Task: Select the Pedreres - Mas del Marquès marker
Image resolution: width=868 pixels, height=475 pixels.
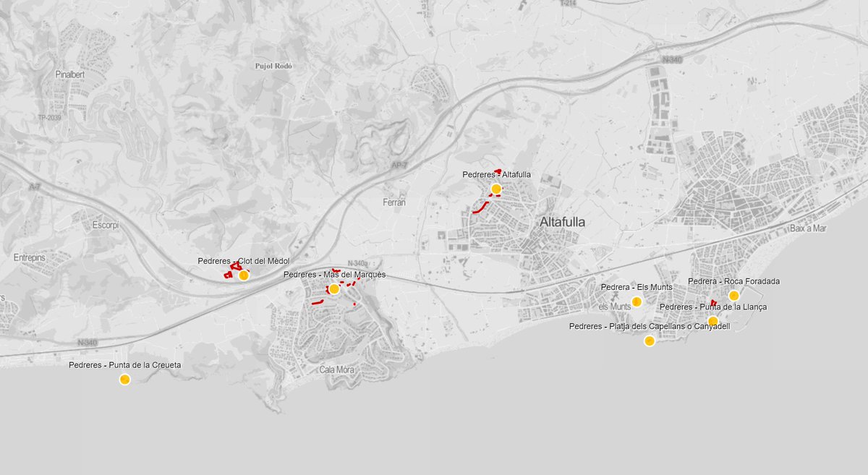Action: click(x=334, y=289)
